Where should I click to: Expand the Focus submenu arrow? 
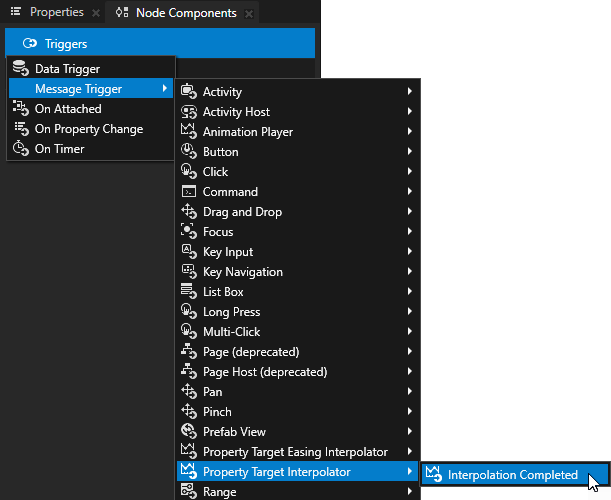click(410, 232)
